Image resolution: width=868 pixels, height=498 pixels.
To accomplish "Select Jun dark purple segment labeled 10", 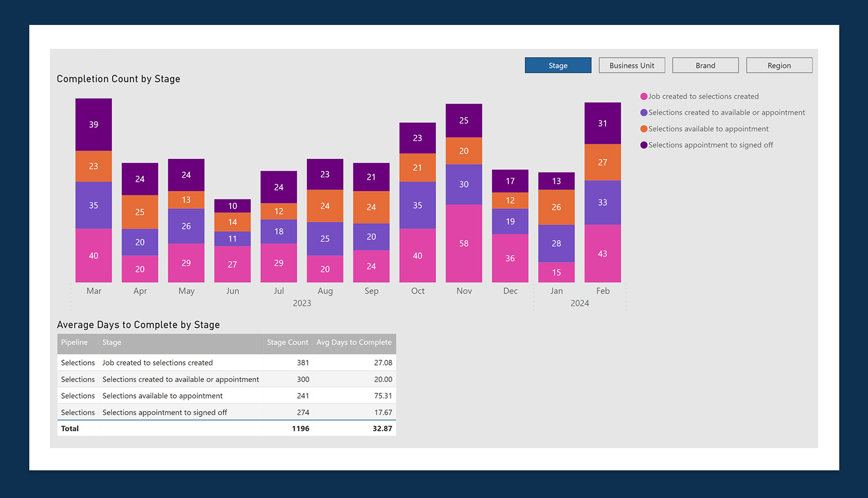I will click(232, 206).
